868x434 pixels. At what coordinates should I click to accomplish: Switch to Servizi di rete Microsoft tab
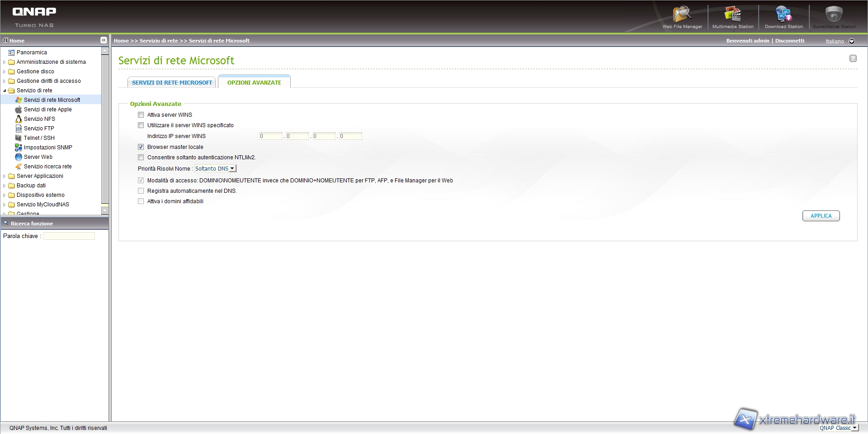(172, 82)
